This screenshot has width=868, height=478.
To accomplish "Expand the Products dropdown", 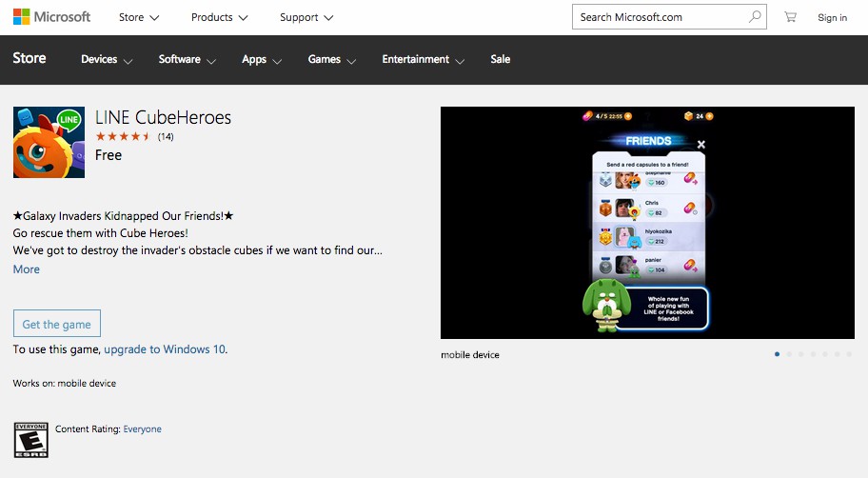I will click(219, 17).
